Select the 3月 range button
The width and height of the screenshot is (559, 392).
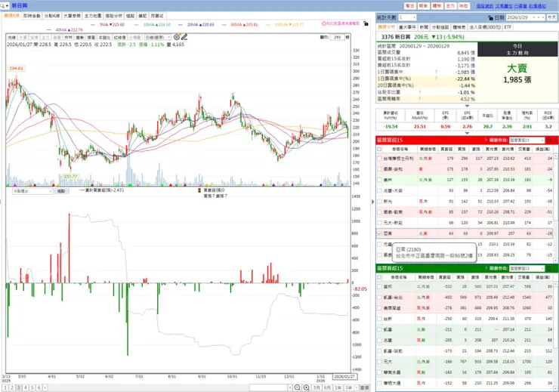317,387
